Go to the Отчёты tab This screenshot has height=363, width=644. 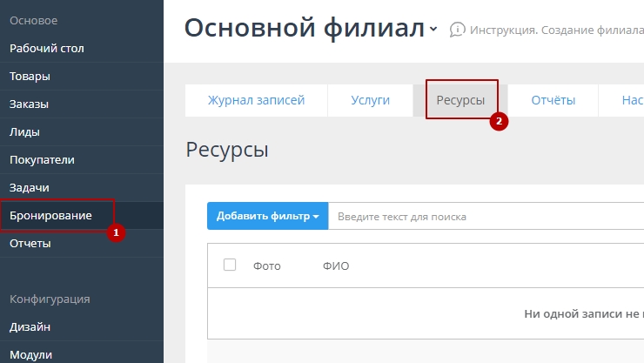[x=553, y=100]
